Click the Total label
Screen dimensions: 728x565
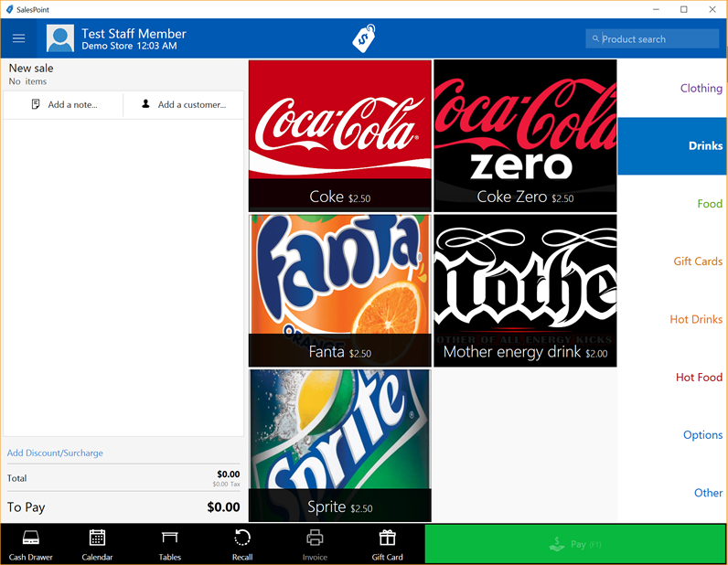pos(16,478)
